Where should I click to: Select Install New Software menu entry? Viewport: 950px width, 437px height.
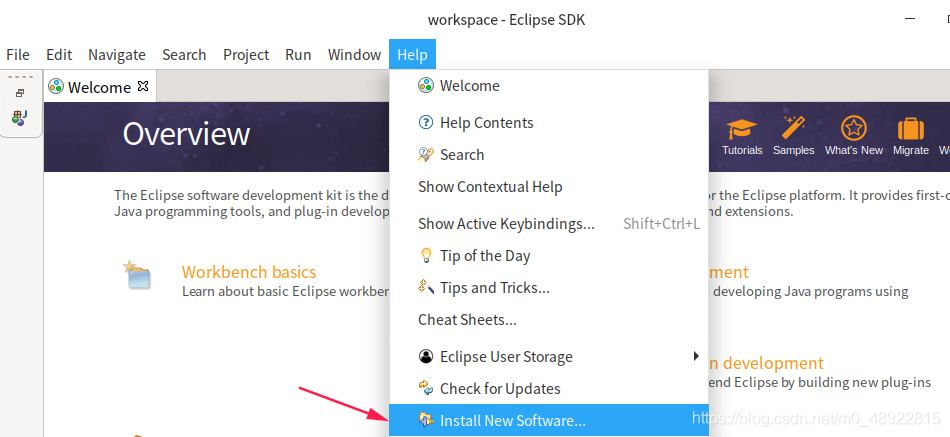point(512,421)
